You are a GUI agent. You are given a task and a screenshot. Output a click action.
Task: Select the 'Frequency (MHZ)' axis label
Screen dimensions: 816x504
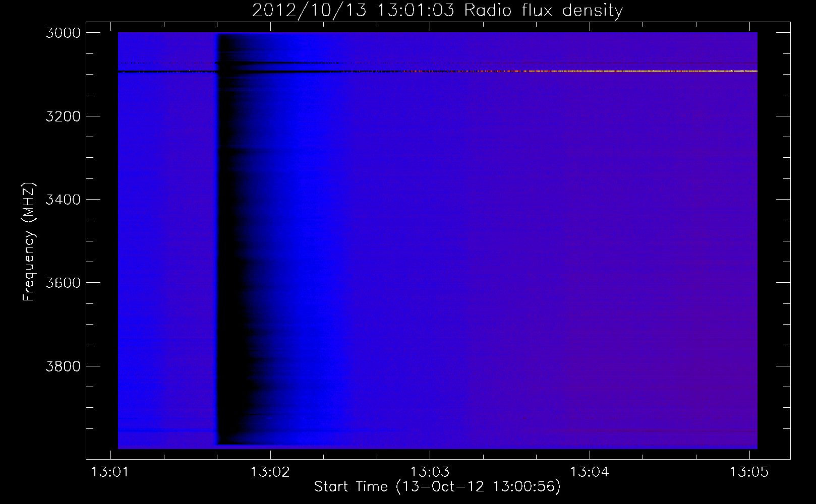29,242
